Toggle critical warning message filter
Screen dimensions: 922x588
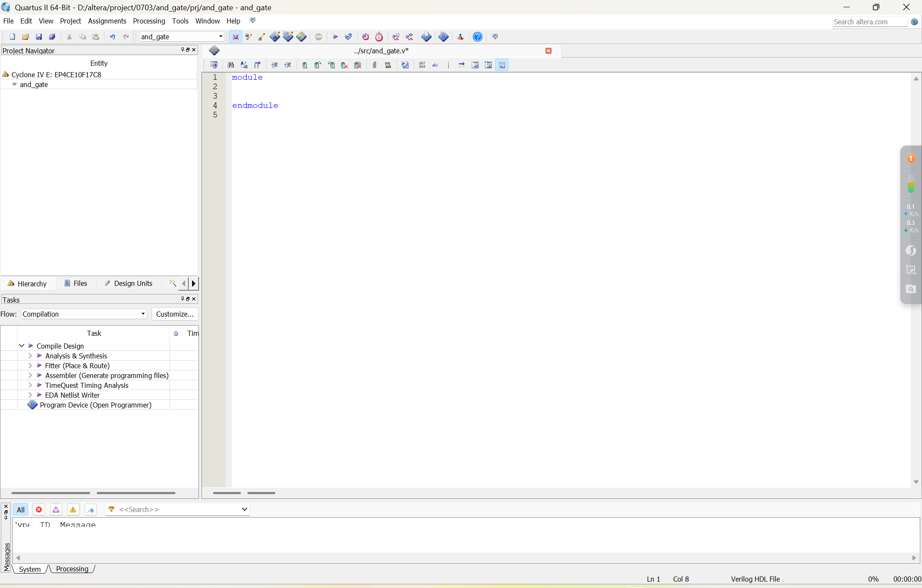click(x=56, y=509)
